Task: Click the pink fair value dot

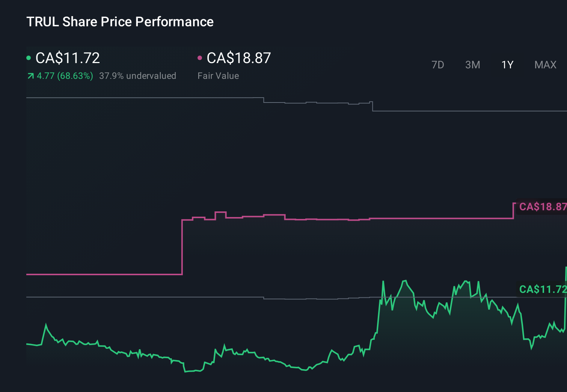Action: click(200, 58)
